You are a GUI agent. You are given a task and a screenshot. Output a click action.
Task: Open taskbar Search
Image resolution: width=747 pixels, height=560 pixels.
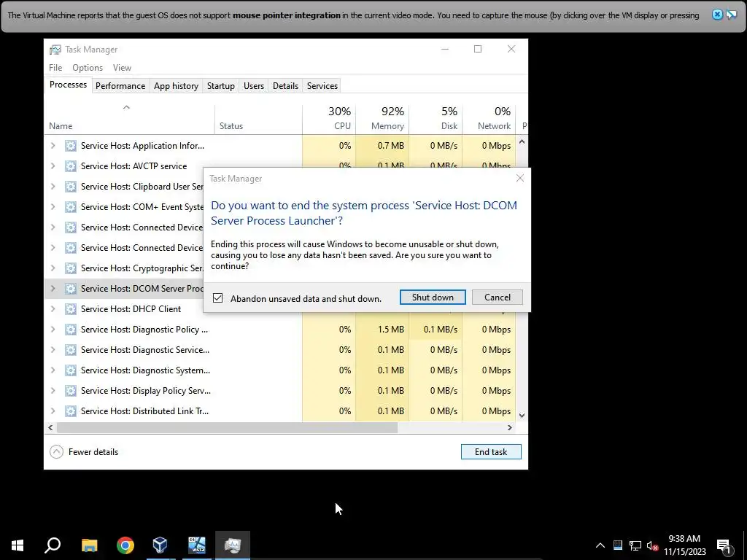[53, 545]
